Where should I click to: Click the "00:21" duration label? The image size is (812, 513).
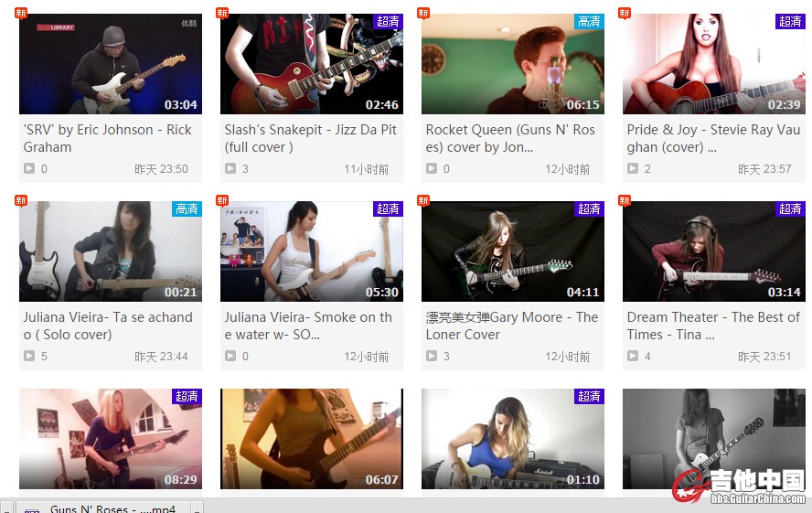181,292
